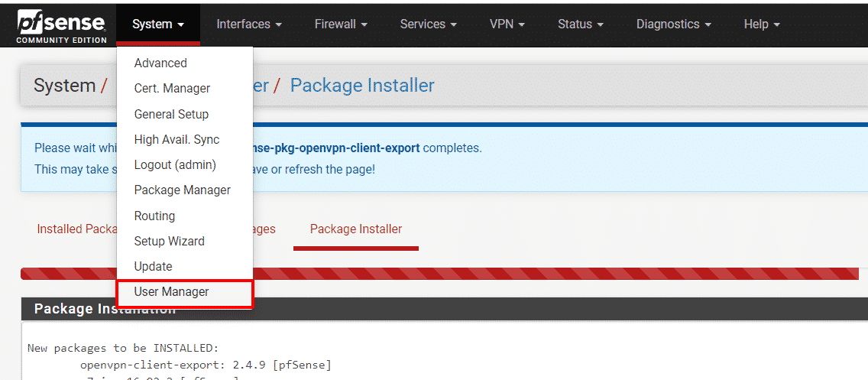Viewport: 868px width, 380px height.
Task: Choose Update in System menu
Action: pyautogui.click(x=153, y=267)
